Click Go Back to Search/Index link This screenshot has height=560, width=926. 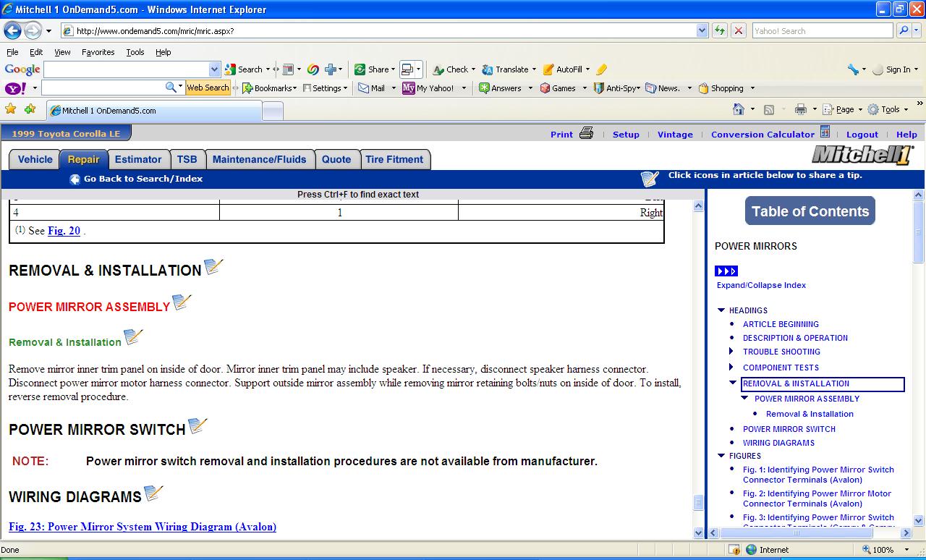pos(143,179)
